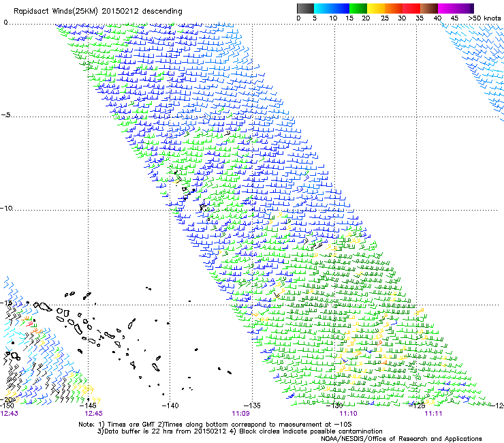
Task: Click the purple time stamp '12:43'
Action: click(x=10, y=414)
